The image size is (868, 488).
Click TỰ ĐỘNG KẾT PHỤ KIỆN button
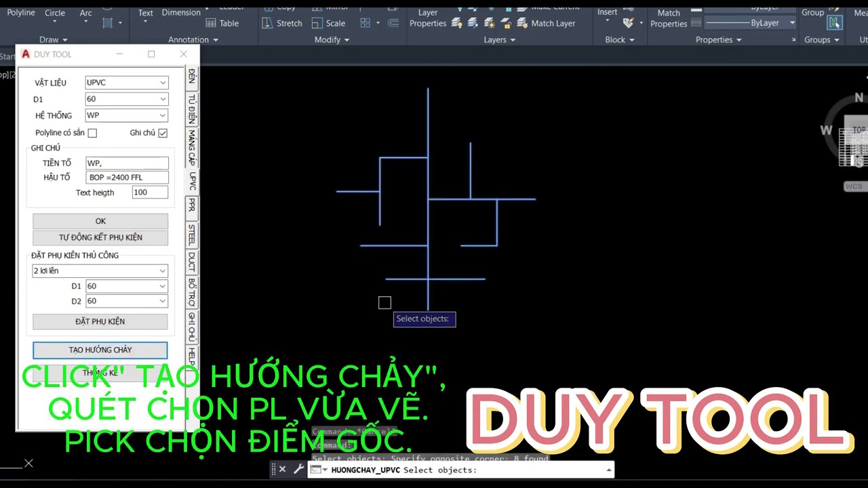coord(100,237)
